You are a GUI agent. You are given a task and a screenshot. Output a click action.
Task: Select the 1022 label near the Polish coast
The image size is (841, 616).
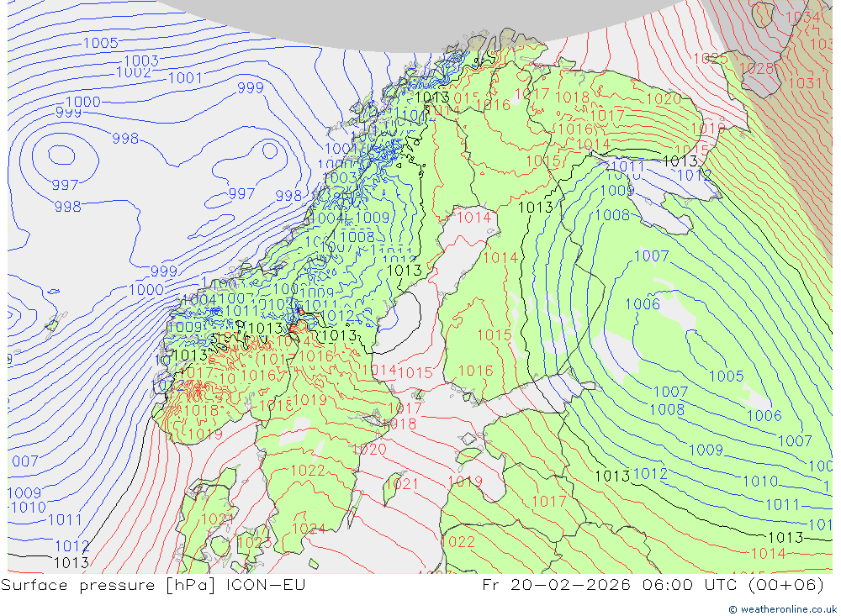[x=458, y=542]
